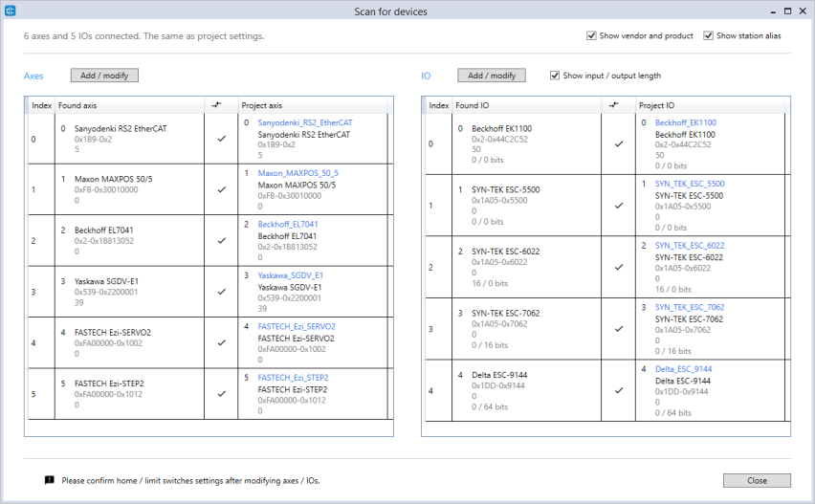Click the match-status icon in the IO table header

pyautogui.click(x=614, y=105)
